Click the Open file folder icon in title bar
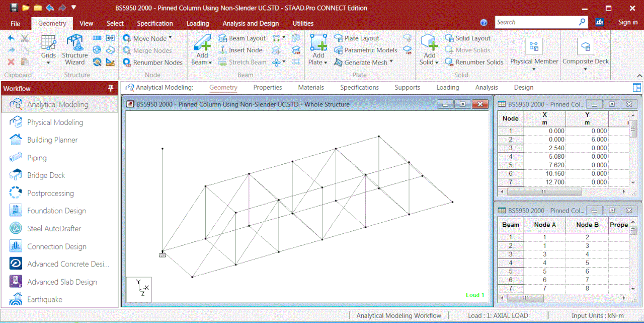The height and width of the screenshot is (323, 644). coord(26,8)
